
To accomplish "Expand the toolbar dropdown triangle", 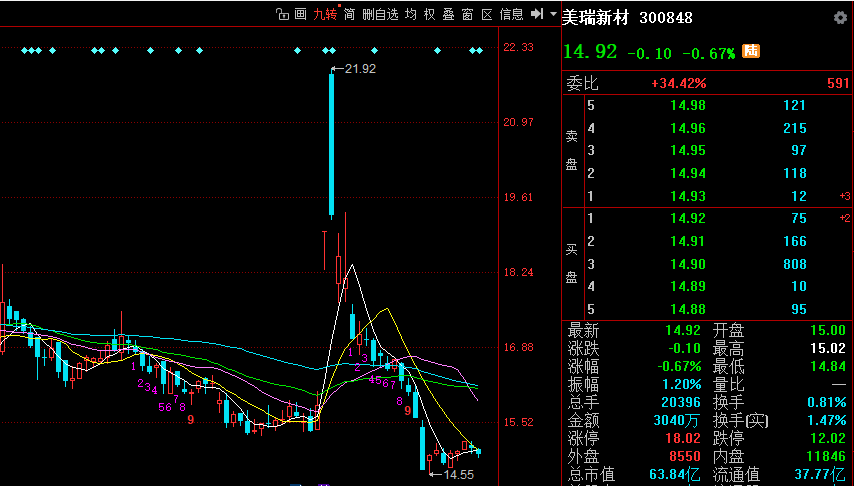I will pos(554,14).
